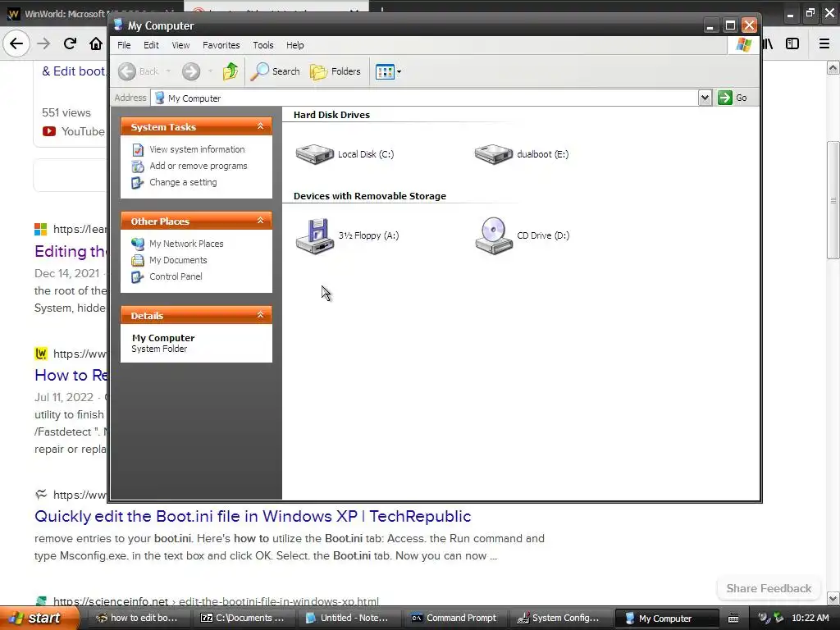The height and width of the screenshot is (630, 840).
Task: Open My Network Places link
Action: click(x=186, y=244)
